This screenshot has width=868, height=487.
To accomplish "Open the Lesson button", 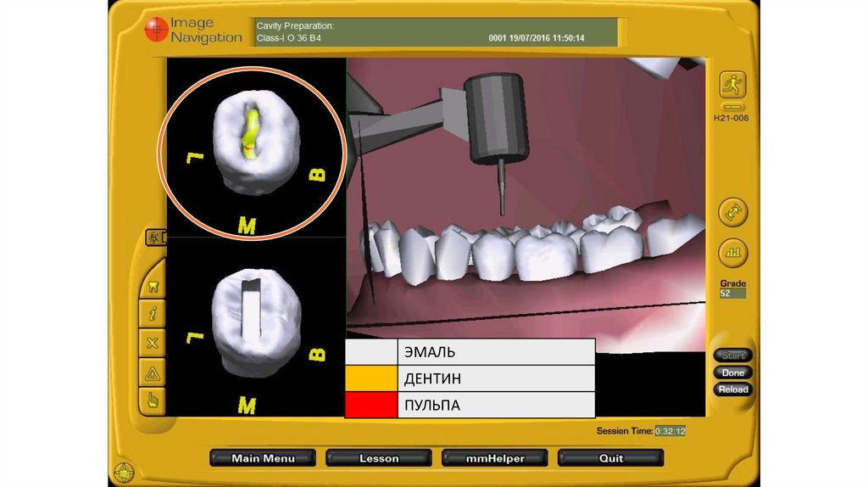I will click(379, 458).
